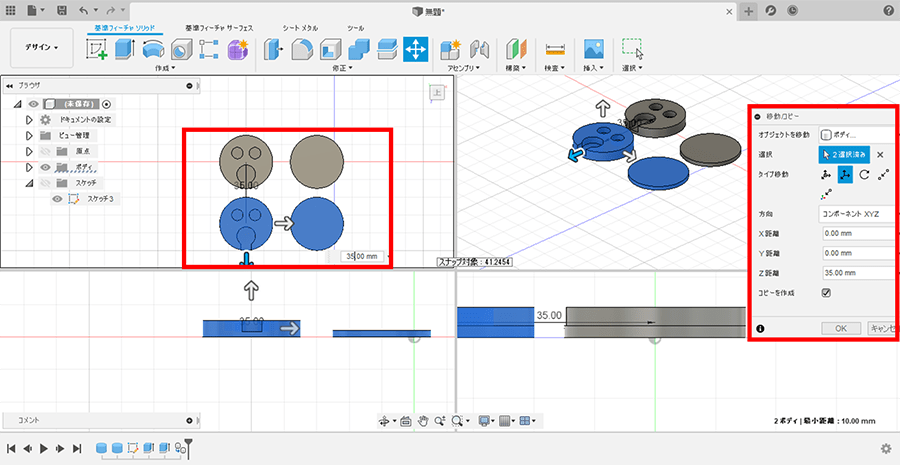Screen dimensions: 900x465
Task: Select the Extrude tool in toolbar
Action: tap(126, 49)
